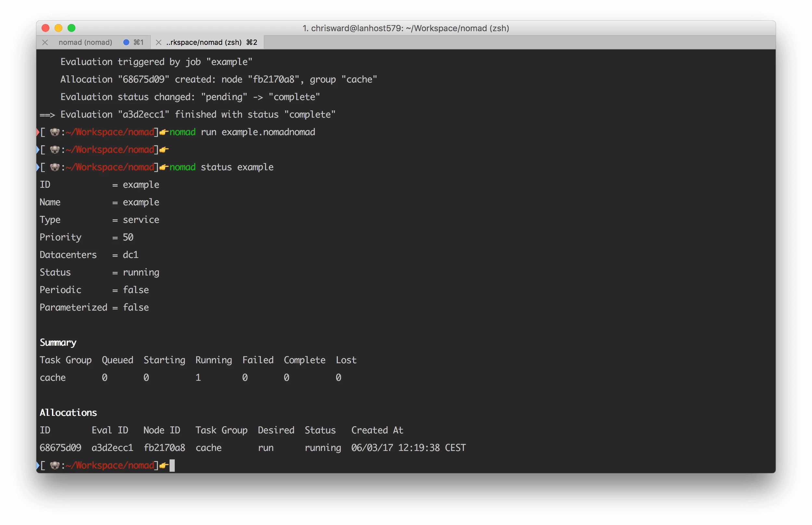Click the 'Name = example' line
The image size is (812, 525).
pos(99,202)
